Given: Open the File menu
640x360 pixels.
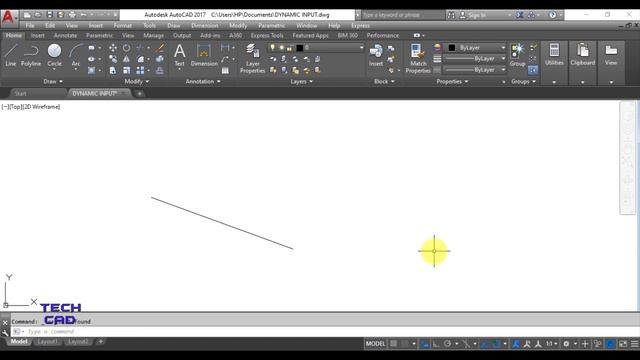Looking at the screenshot, I should (30, 26).
